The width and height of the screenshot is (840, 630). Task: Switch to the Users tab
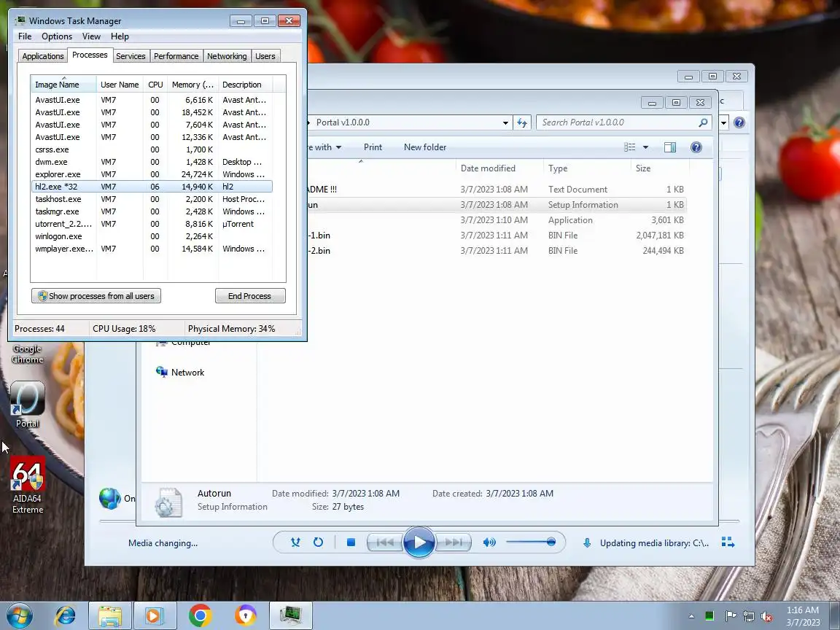click(265, 56)
